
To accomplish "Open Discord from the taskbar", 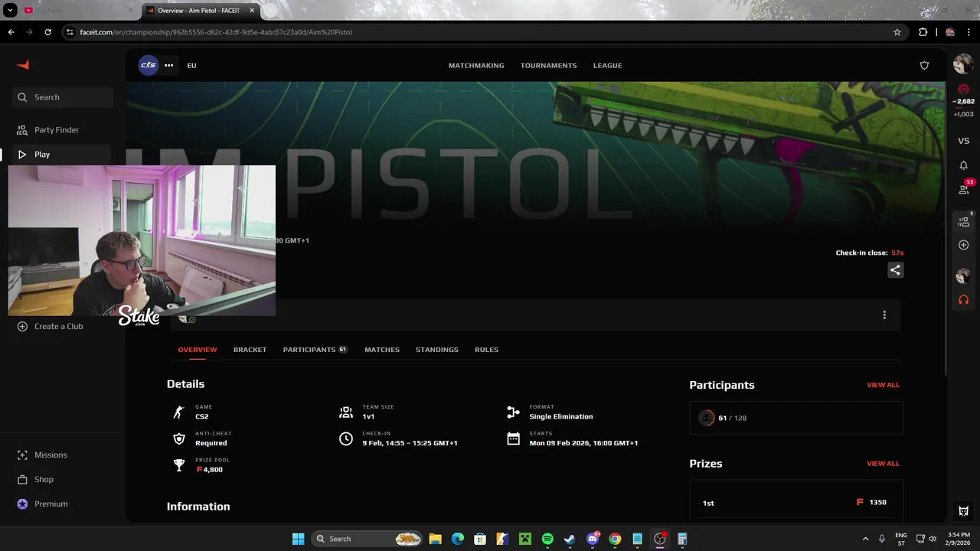I will pyautogui.click(x=592, y=539).
